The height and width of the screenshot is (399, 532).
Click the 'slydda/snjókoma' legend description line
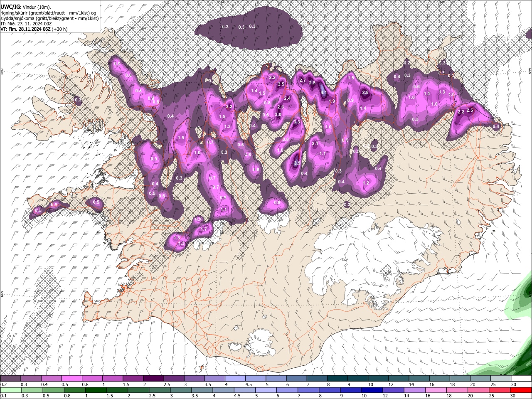tap(49, 19)
